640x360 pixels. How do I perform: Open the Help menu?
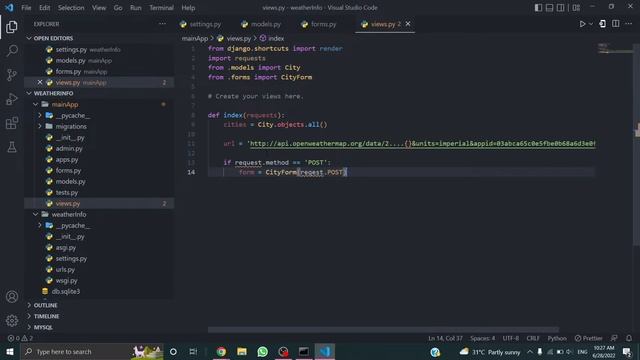[x=188, y=8]
